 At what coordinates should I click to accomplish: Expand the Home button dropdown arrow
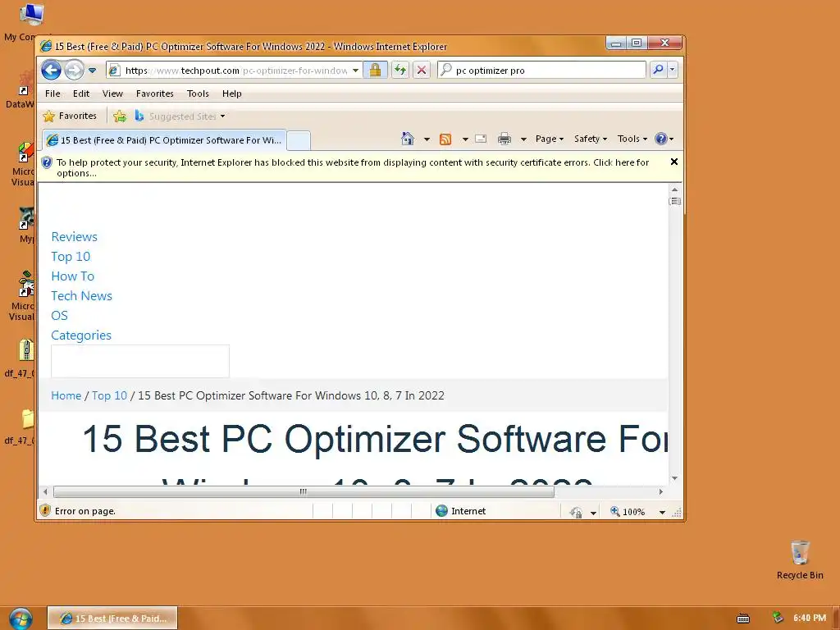[427, 139]
